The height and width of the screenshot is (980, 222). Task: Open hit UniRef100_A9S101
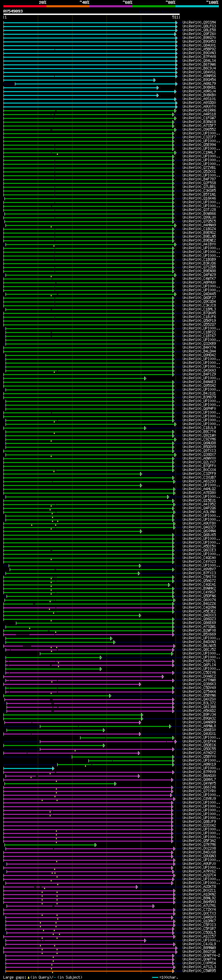click(x=199, y=99)
